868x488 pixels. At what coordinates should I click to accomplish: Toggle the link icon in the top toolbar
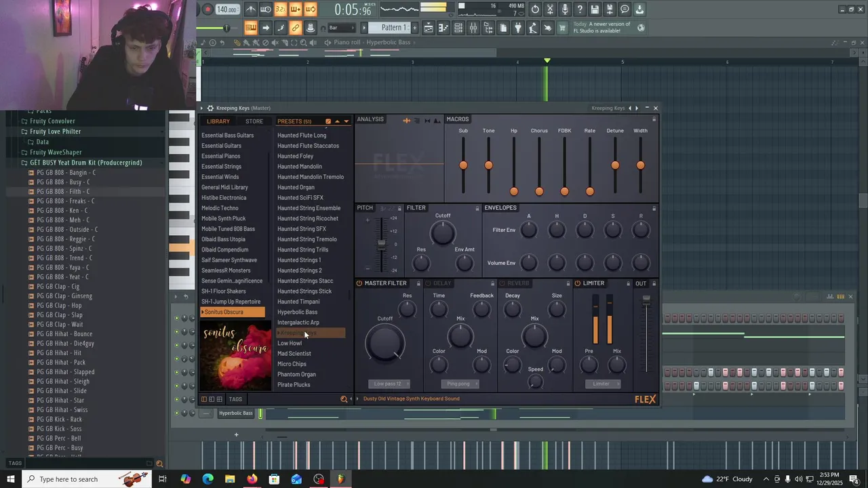pyautogui.click(x=296, y=28)
